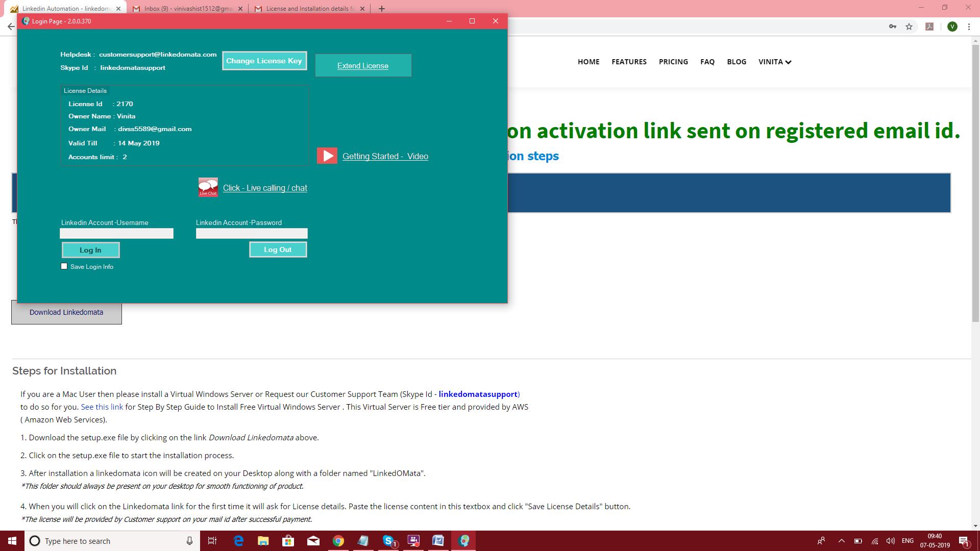This screenshot has height=551, width=980.
Task: Open Skype from the taskbar
Action: [x=388, y=541]
